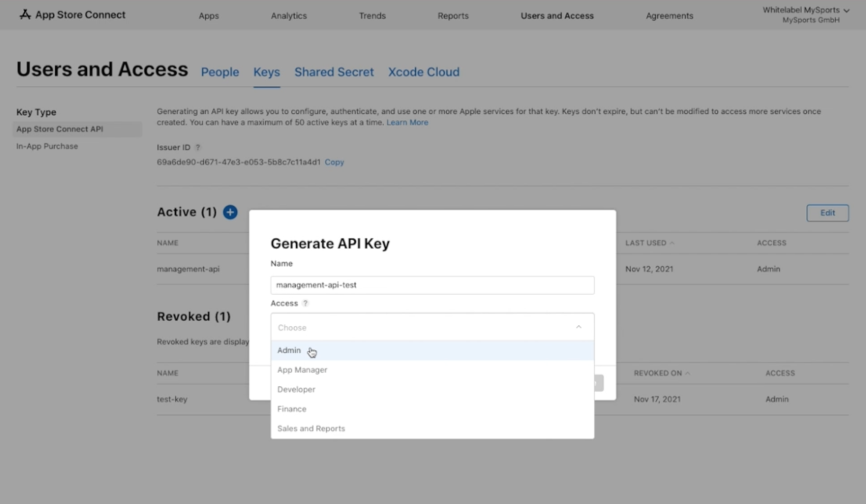The image size is (866, 504).
Task: Copy the Issuer ID
Action: pos(334,162)
